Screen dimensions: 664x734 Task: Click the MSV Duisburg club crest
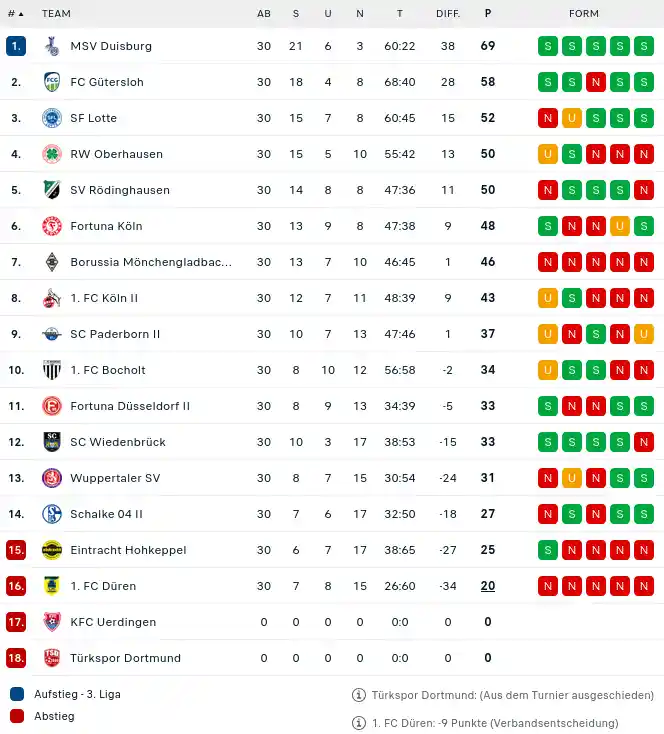(52, 46)
